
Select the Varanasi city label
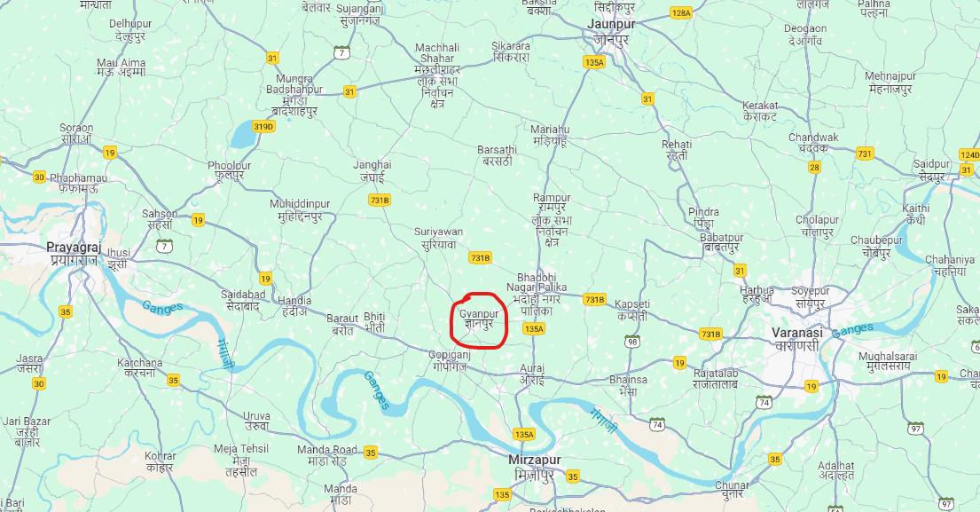(x=797, y=340)
